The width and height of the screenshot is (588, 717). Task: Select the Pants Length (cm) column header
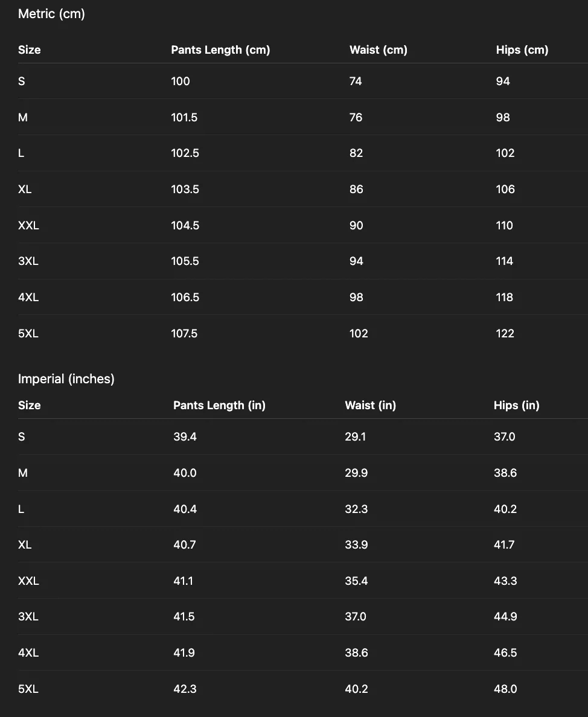(220, 50)
